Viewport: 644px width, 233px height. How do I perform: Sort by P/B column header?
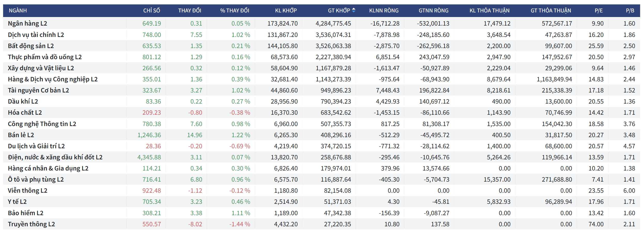(630, 11)
